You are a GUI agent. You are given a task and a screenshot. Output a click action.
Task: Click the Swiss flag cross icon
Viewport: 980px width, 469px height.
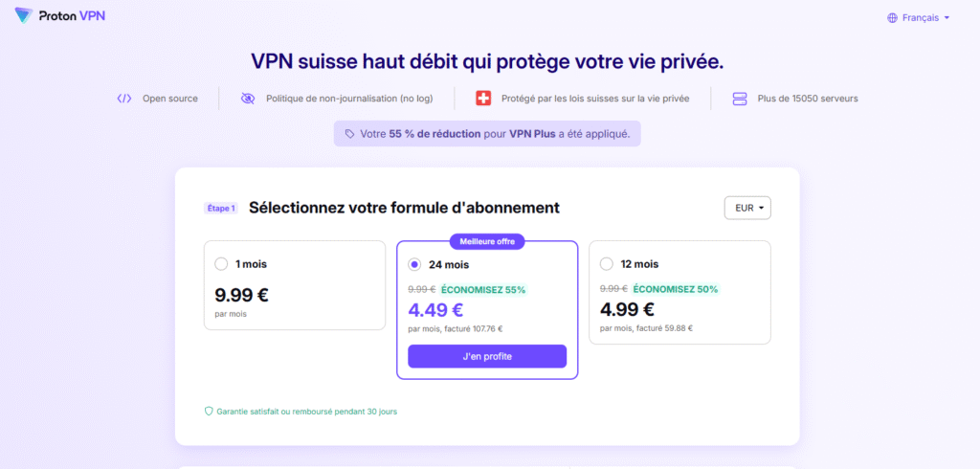click(483, 99)
